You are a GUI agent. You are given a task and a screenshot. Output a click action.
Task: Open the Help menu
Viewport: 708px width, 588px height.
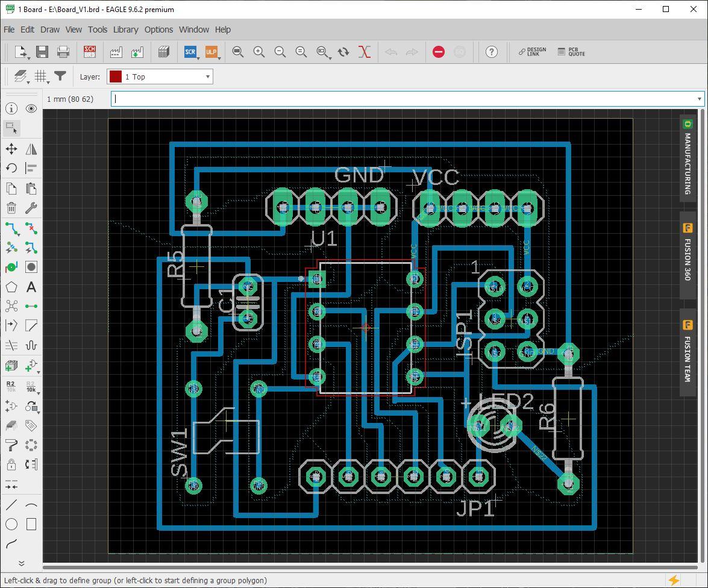tap(222, 30)
